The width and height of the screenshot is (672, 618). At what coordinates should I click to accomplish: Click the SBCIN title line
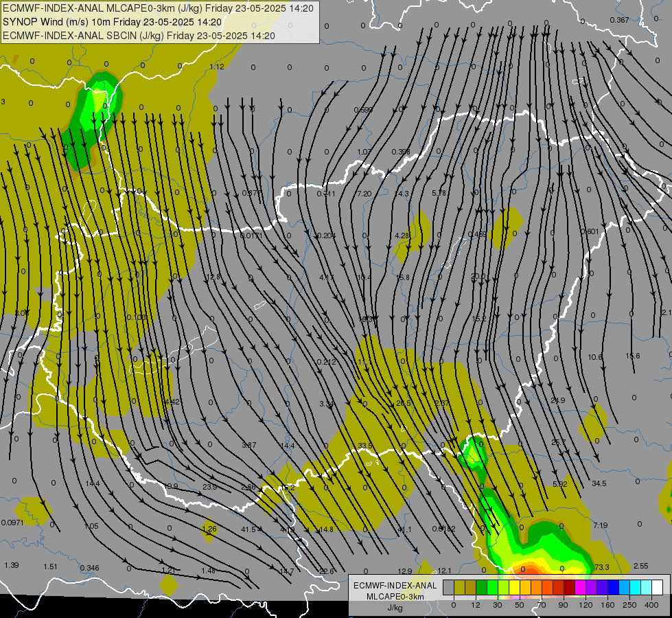point(139,36)
